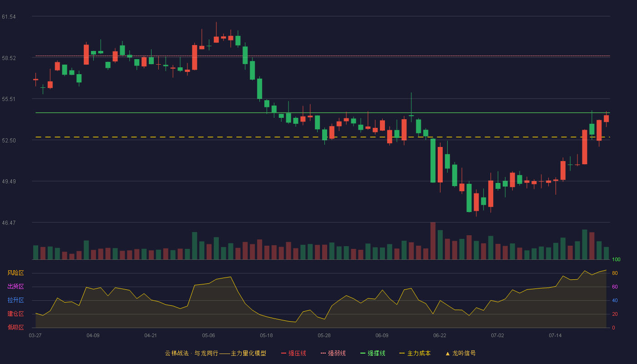Click the 58.52 price axis label
Screen dimensions: 637x364
[9, 58]
